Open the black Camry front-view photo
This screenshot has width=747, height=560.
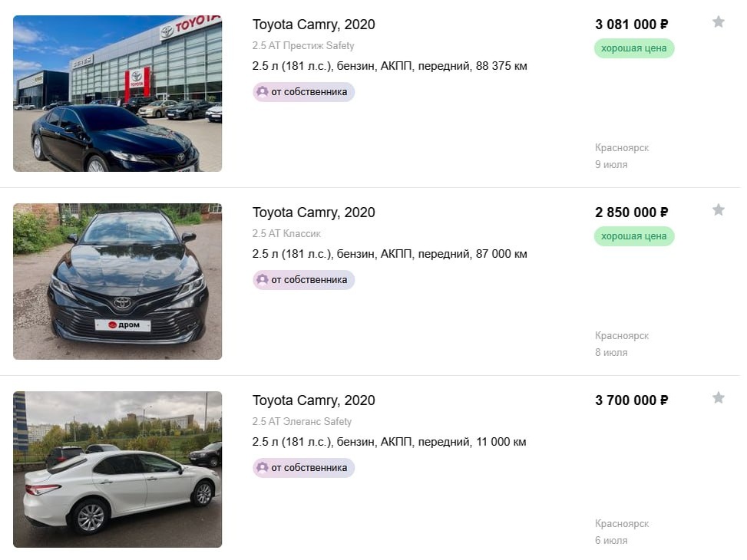[x=117, y=282]
